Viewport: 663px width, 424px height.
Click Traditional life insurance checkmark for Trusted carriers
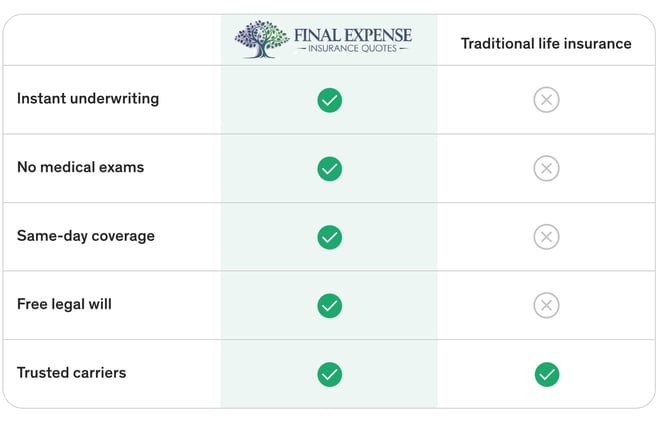[x=547, y=374]
